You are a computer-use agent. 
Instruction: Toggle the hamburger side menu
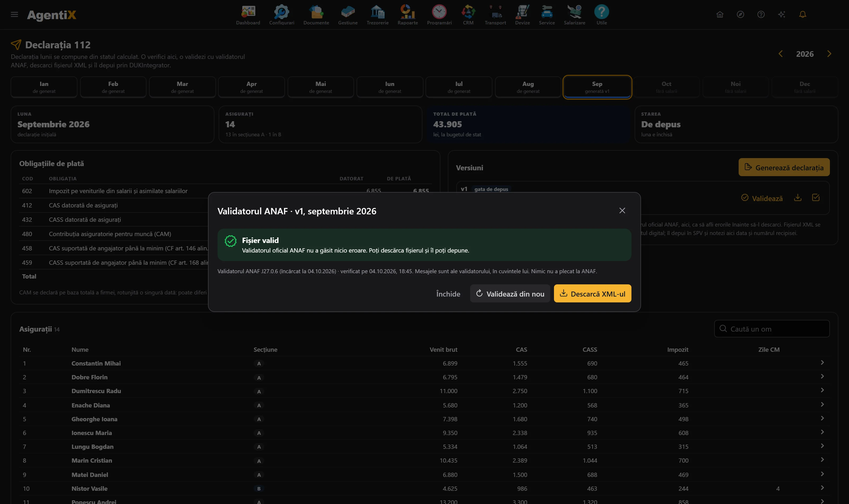pyautogui.click(x=14, y=14)
